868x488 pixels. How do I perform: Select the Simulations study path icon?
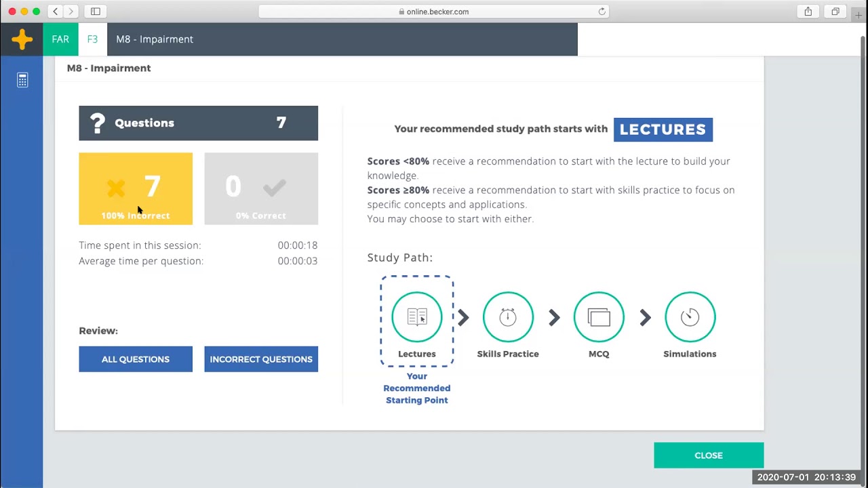[690, 317]
